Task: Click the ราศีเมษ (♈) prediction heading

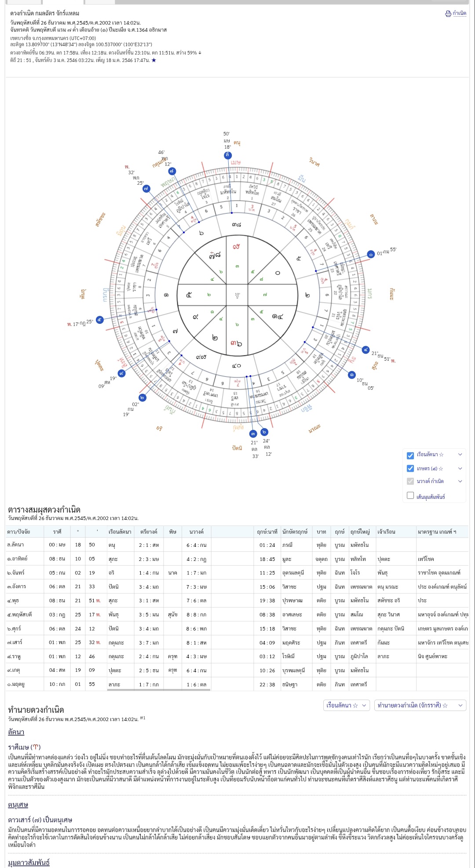Action: click(x=24, y=747)
